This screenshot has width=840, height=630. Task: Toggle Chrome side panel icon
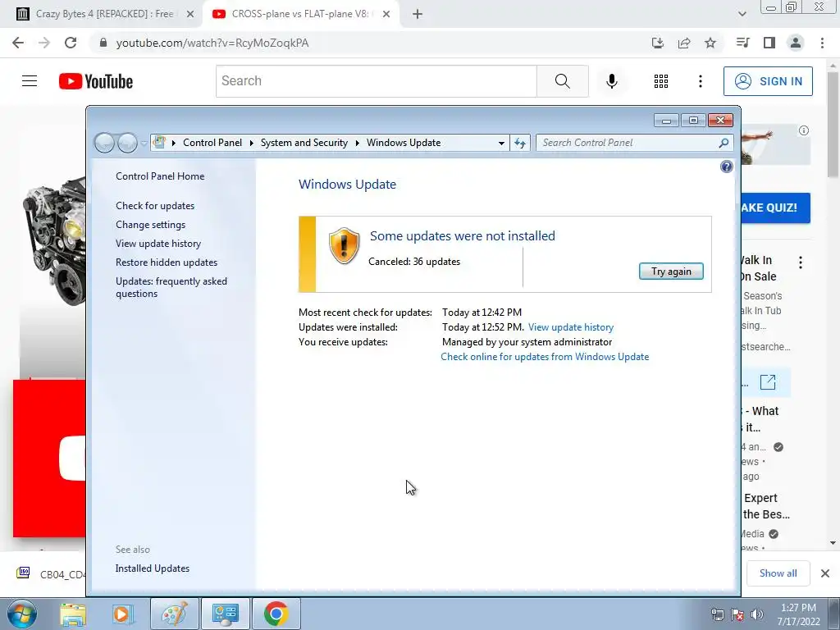(769, 43)
